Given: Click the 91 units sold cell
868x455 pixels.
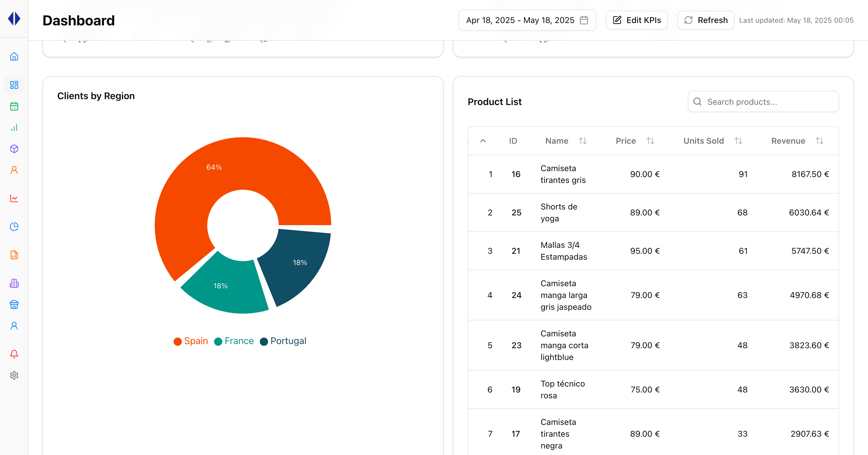Looking at the screenshot, I should pyautogui.click(x=743, y=174).
